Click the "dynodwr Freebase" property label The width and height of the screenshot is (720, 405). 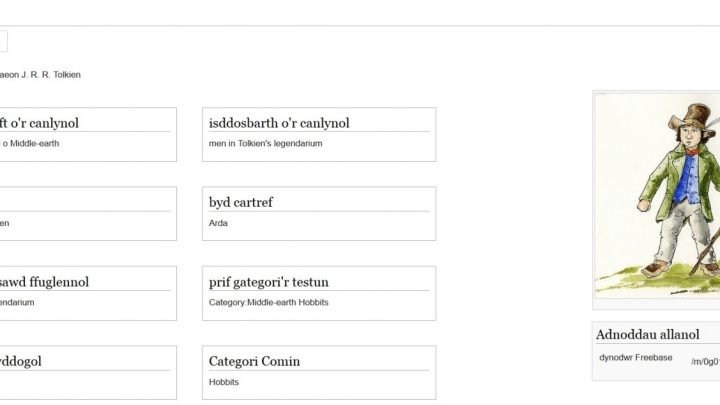tap(635, 357)
